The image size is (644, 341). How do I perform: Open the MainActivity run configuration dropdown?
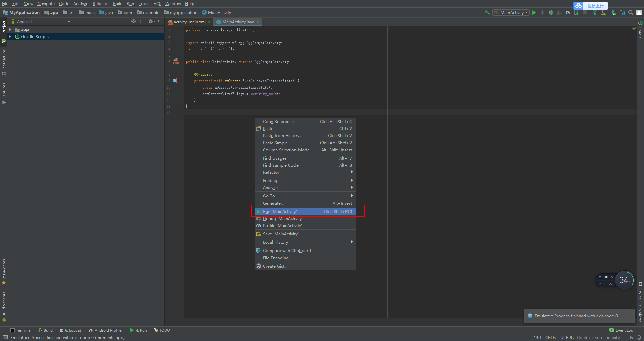(511, 12)
